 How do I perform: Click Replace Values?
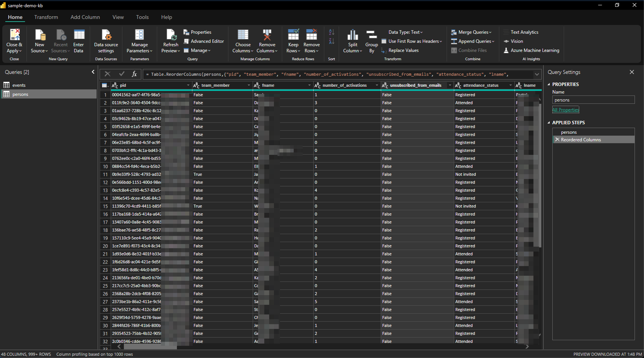[400, 50]
